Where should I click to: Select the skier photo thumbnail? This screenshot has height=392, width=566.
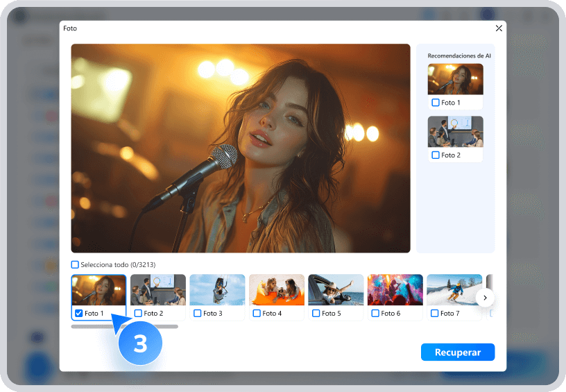[x=454, y=290]
